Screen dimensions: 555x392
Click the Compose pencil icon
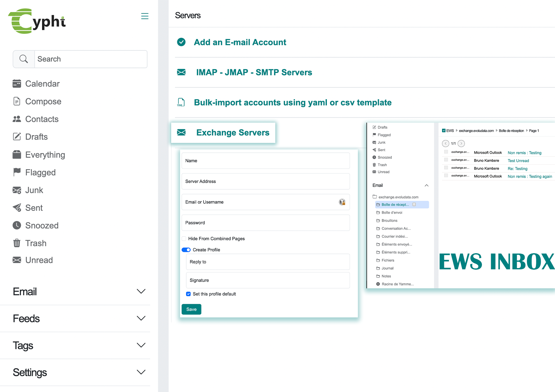[x=17, y=101]
